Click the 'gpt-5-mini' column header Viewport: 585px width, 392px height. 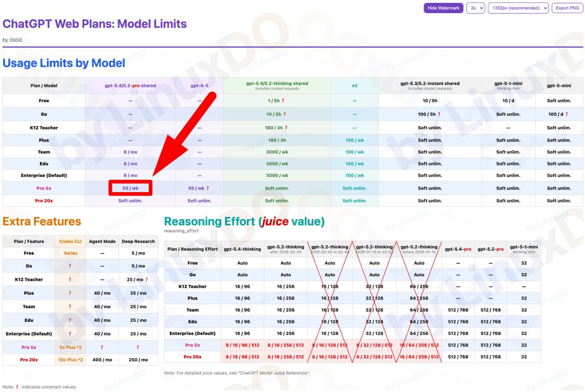click(x=559, y=85)
